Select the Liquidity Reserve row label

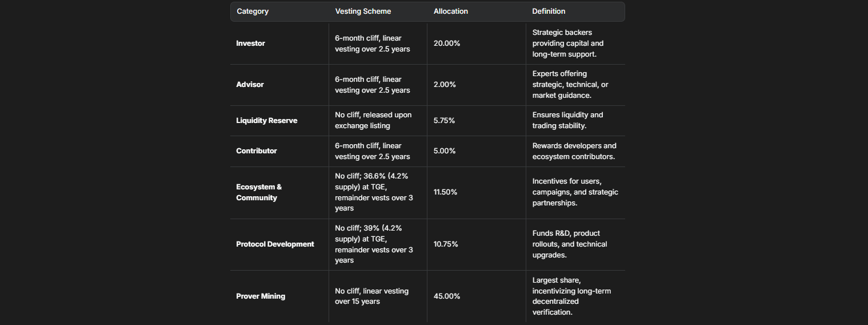tap(267, 121)
